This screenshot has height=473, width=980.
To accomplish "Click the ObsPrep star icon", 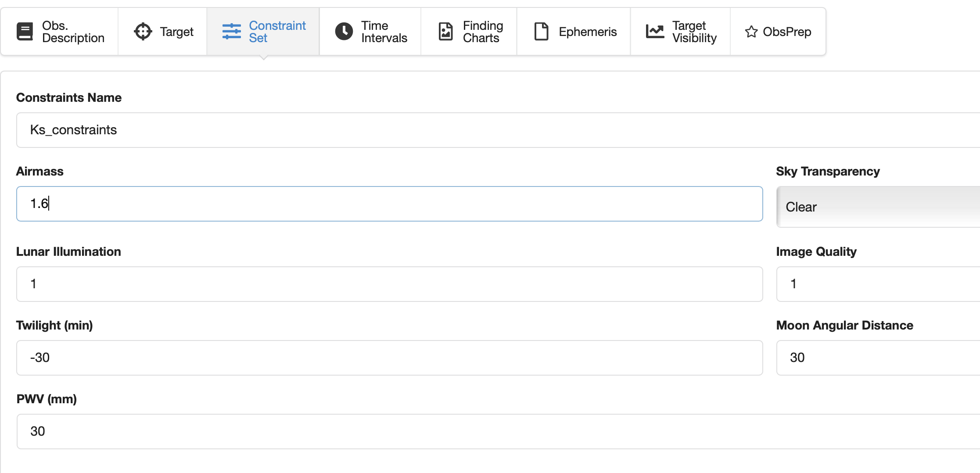I will click(751, 32).
